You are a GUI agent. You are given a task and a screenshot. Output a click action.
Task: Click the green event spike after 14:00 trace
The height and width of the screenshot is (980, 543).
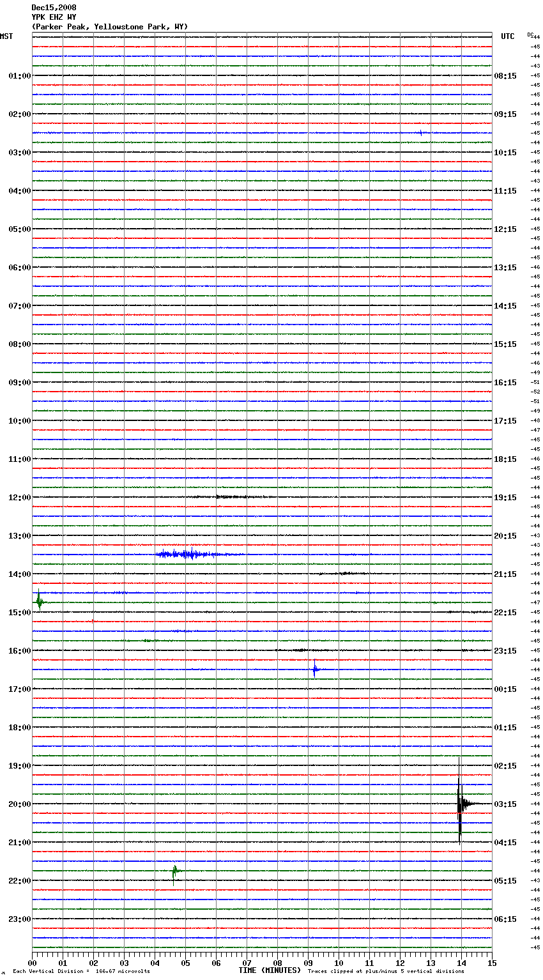(39, 601)
